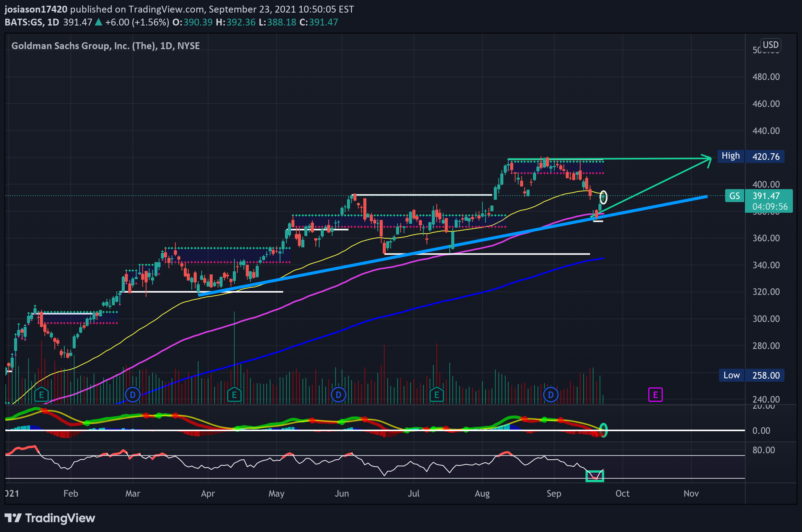
Task: Click the Mar label on time axis
Action: pos(133,494)
